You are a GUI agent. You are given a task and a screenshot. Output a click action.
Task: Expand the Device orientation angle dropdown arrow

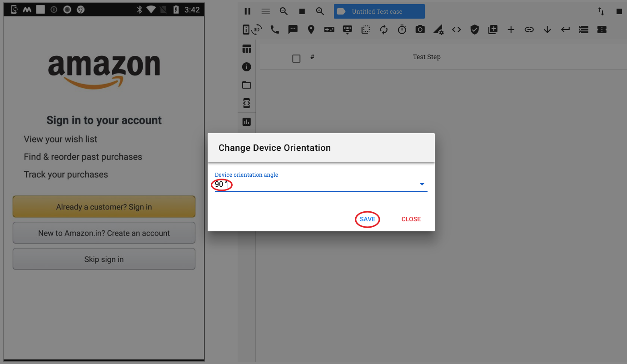tap(422, 184)
